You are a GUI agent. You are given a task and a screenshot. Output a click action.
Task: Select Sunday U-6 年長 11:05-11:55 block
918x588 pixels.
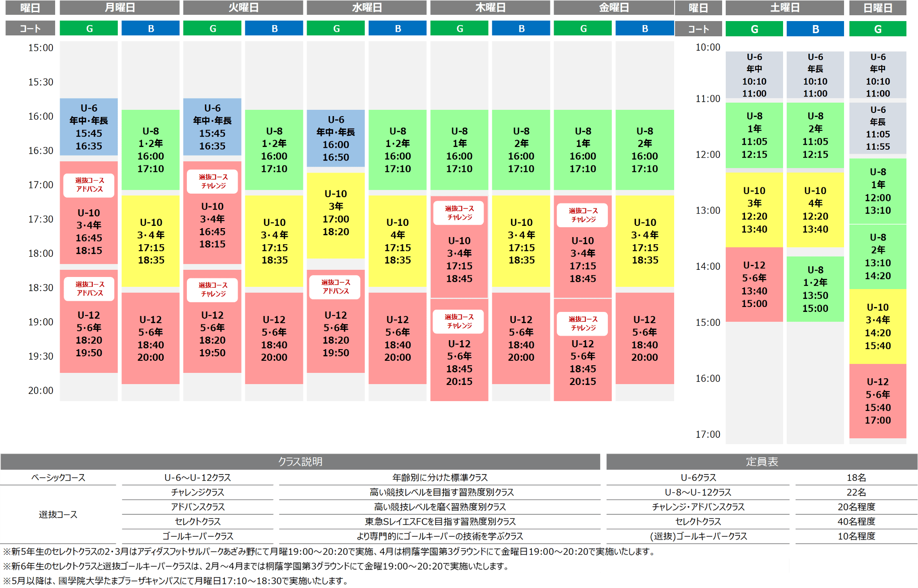pyautogui.click(x=877, y=128)
